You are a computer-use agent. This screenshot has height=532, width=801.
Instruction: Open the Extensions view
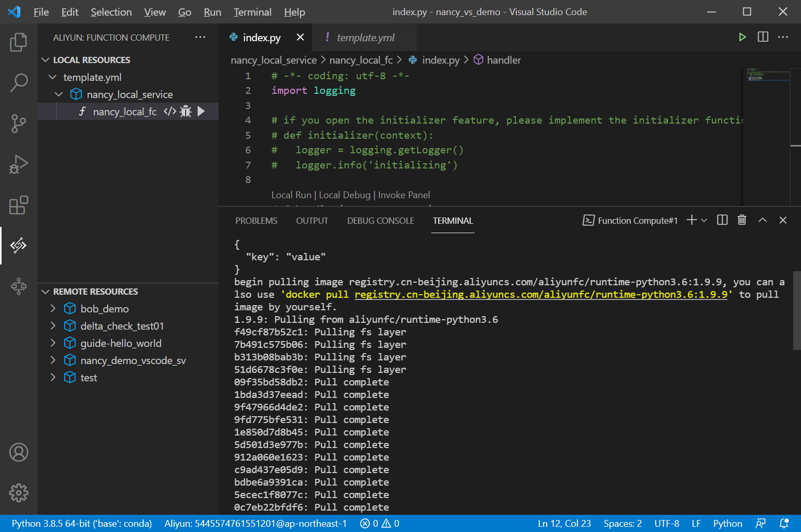tap(19, 205)
